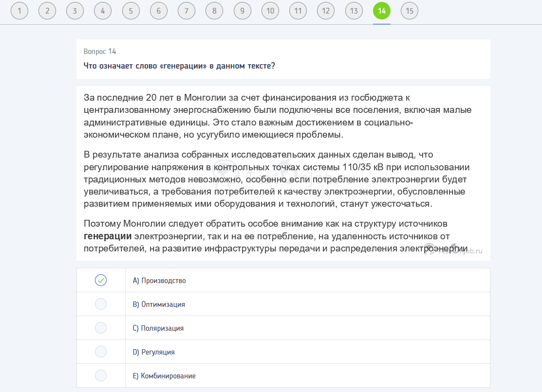The height and width of the screenshot is (392, 542).
Task: Jump to question 9
Action: (x=242, y=10)
